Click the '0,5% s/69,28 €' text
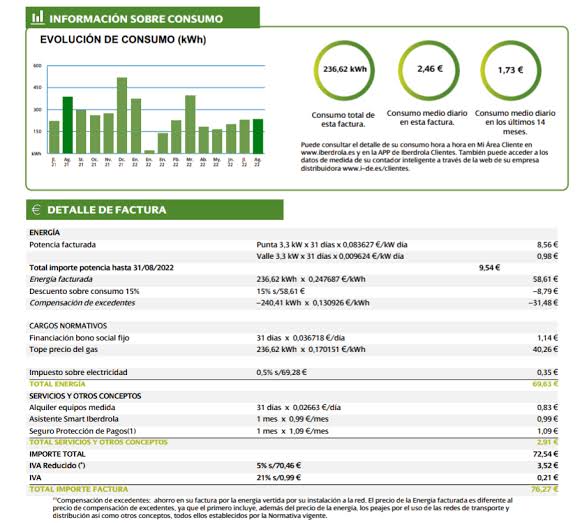Screen dimensions: 587x523 282,373
